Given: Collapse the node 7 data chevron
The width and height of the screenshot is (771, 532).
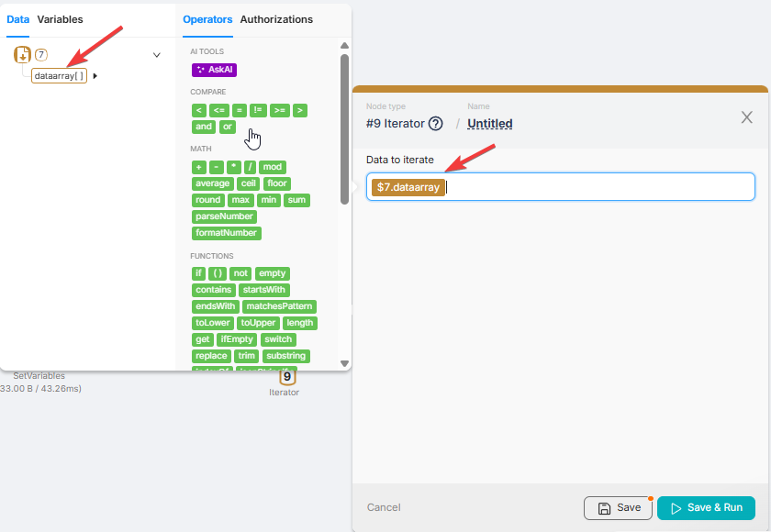Looking at the screenshot, I should pos(156,55).
